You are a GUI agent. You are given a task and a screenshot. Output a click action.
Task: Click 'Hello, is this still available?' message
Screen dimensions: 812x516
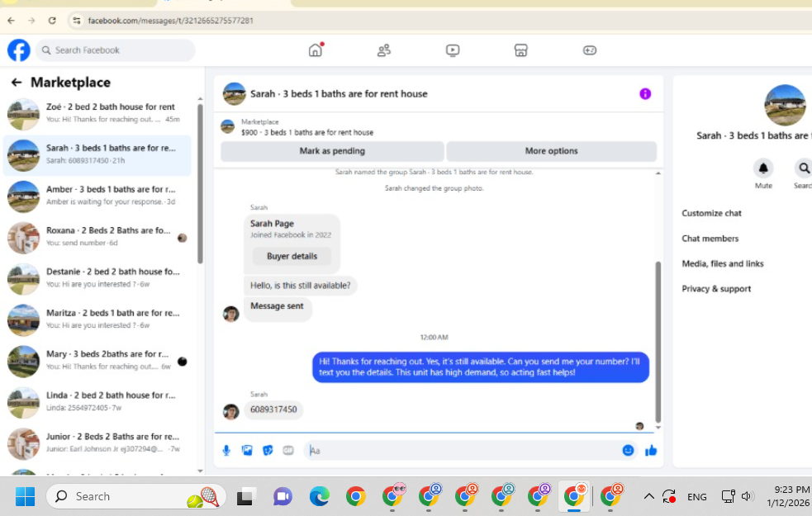[x=301, y=286]
